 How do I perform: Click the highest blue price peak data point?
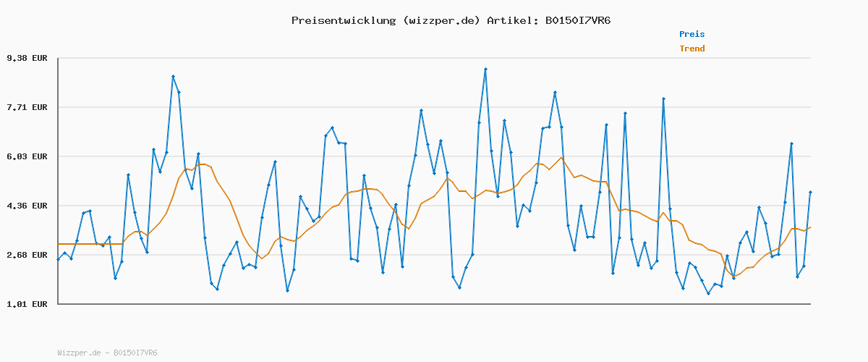485,69
